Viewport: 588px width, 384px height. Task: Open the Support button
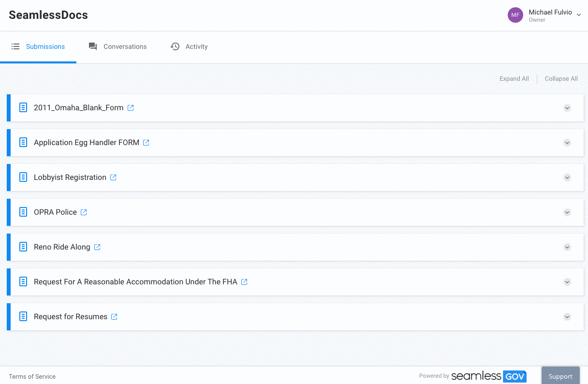(560, 376)
